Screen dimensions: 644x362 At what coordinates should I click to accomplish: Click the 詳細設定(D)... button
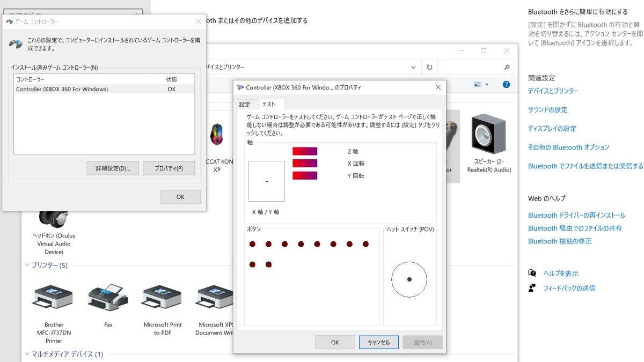point(113,168)
